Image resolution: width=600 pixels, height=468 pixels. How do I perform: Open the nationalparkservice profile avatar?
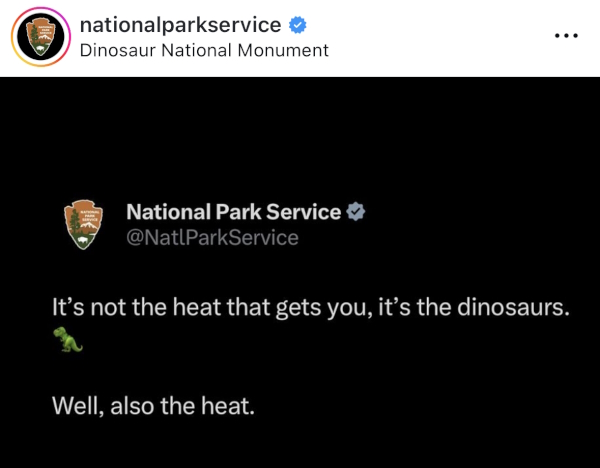39,37
